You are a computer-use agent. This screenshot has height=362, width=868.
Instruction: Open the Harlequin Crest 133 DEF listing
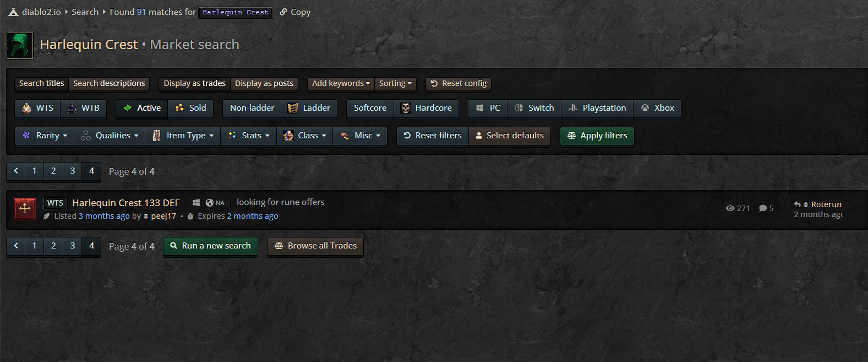pos(126,203)
